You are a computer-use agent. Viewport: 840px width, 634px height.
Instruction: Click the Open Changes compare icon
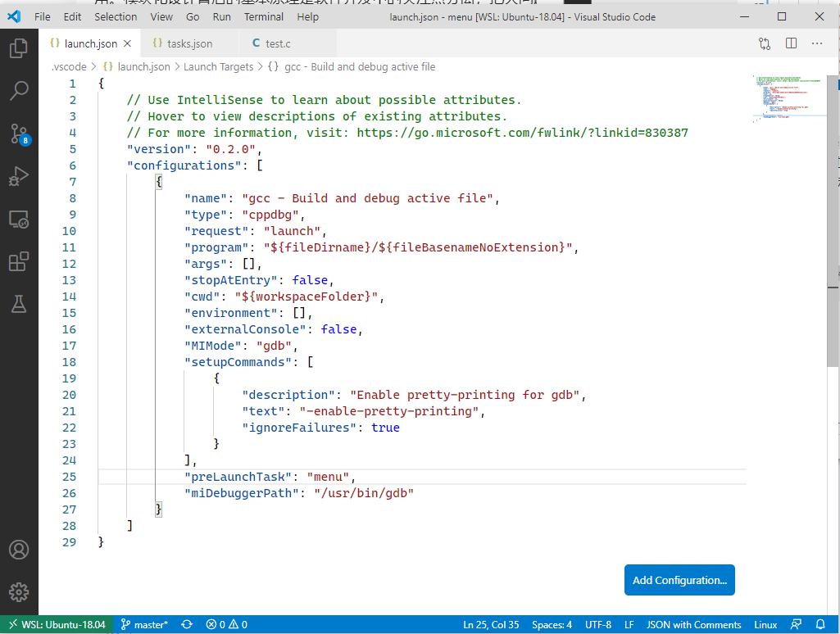(x=765, y=43)
